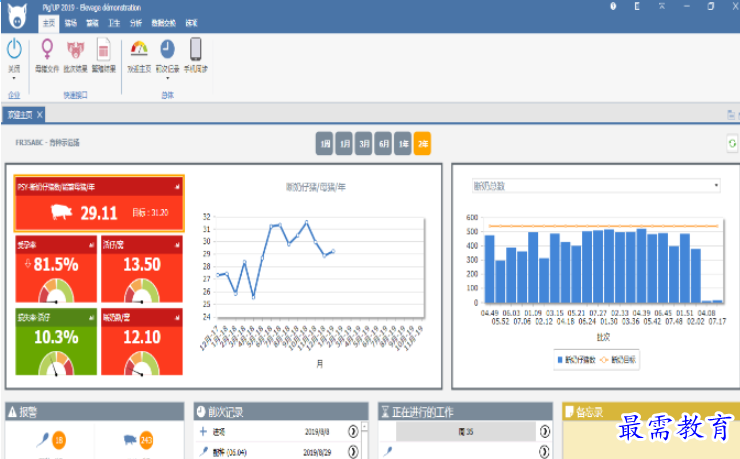
Task: Click the green refresh icon
Action: pos(732,143)
